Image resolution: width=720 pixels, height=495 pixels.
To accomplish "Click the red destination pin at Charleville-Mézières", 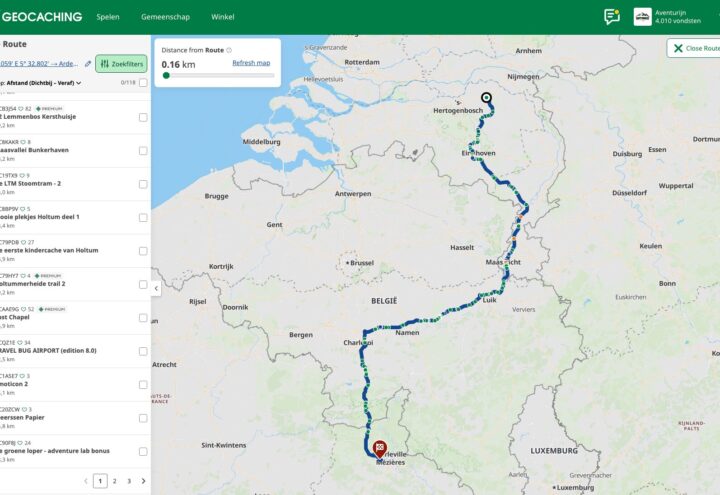I will (x=379, y=449).
